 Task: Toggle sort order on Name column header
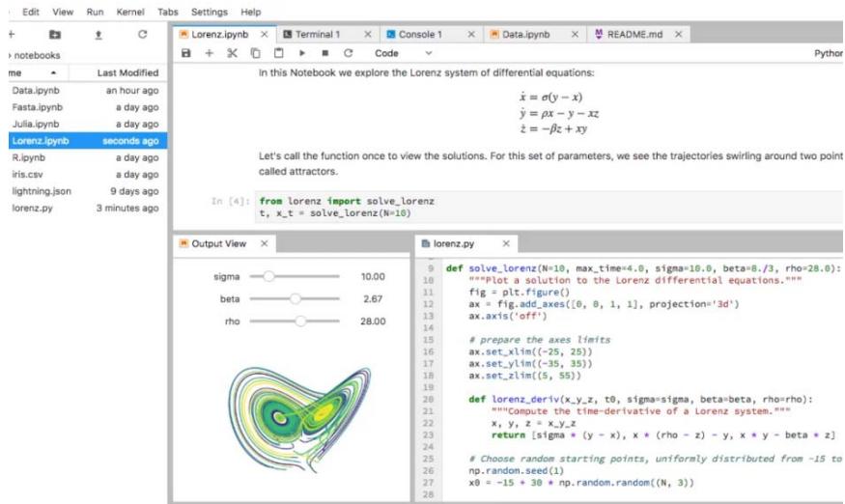coord(29,72)
